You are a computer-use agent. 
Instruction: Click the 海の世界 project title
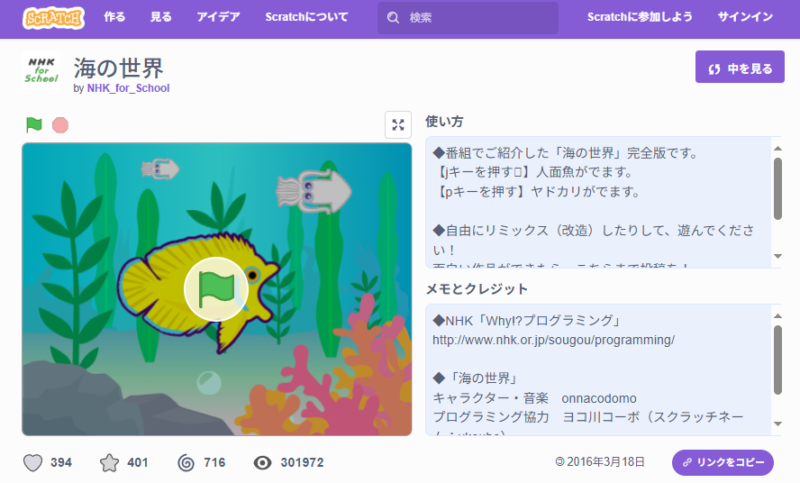coord(118,67)
